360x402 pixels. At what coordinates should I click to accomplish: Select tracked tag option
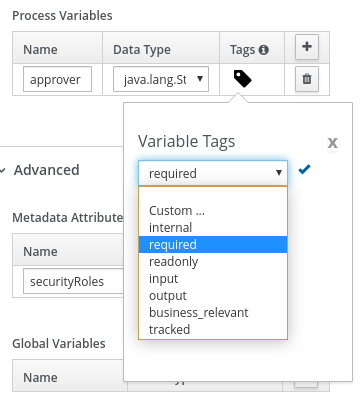coord(213,330)
